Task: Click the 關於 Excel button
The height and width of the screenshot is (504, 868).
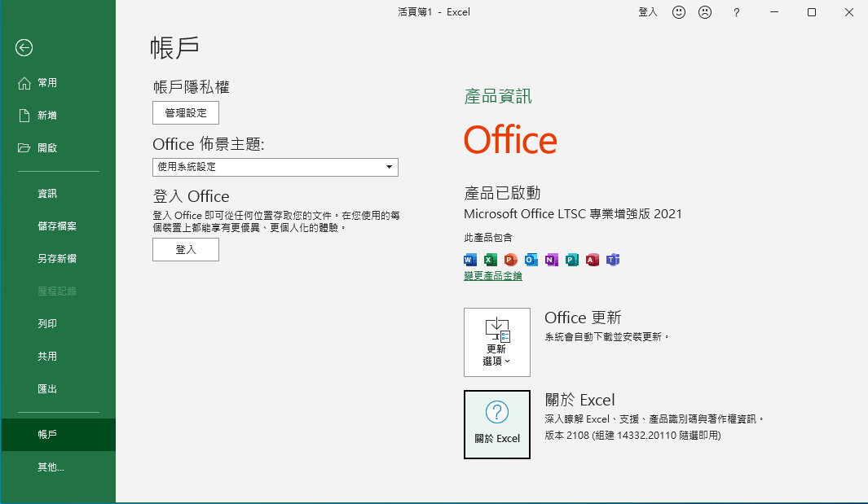Action: click(497, 424)
